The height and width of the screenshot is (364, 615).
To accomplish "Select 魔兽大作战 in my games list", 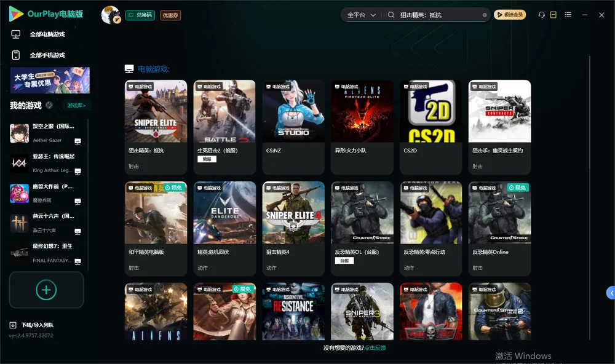I will tap(46, 193).
